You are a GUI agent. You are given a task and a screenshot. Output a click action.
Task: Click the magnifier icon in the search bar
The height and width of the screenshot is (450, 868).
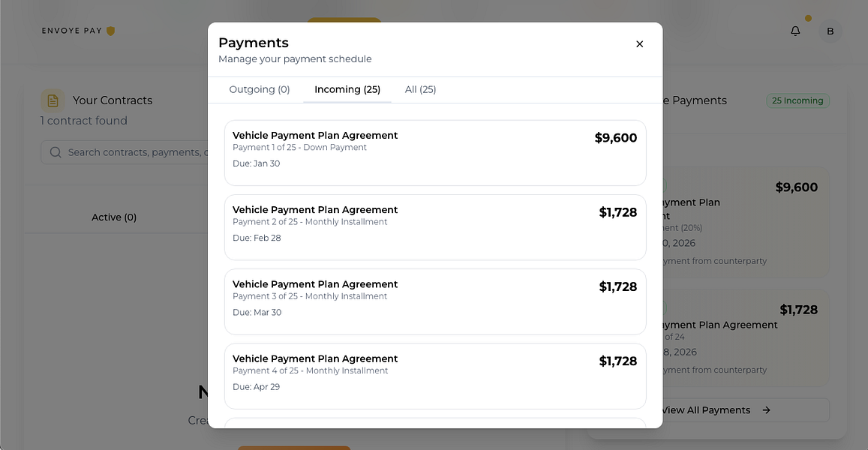click(x=55, y=151)
